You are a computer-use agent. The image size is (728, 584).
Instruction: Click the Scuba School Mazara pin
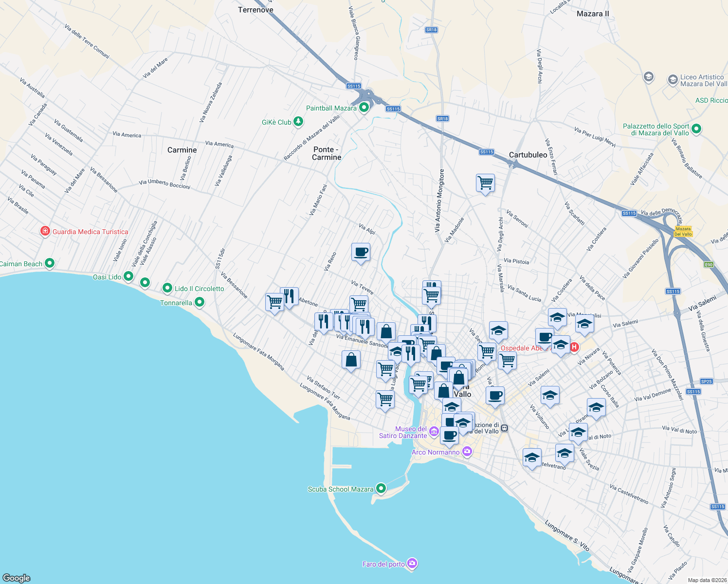[x=381, y=488]
